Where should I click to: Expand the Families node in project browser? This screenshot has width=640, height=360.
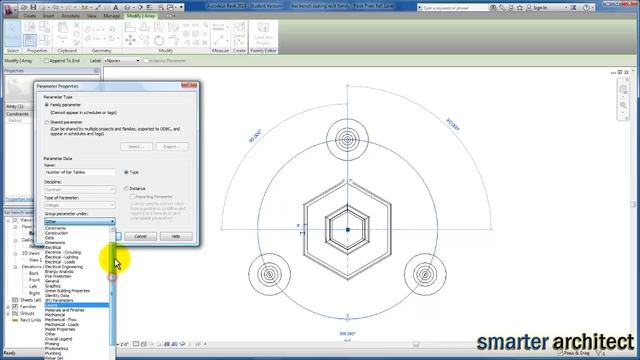tap(8, 307)
